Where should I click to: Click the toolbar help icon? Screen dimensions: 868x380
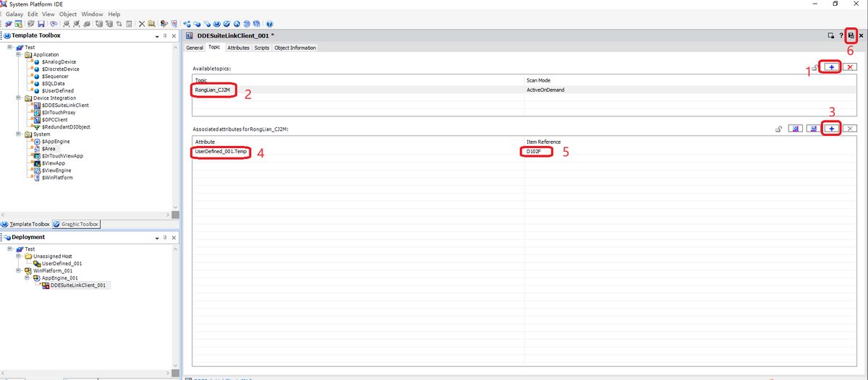(x=270, y=24)
